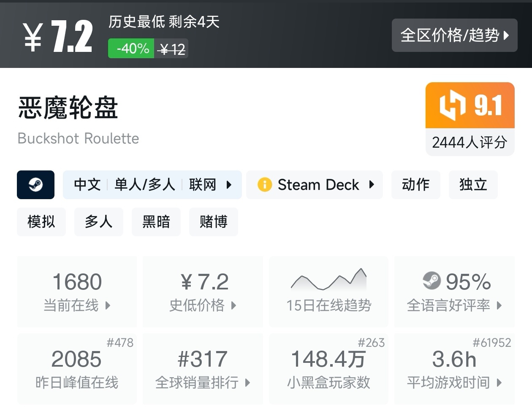
Task: Open the 史低价格 arrow
Action: tap(233, 305)
